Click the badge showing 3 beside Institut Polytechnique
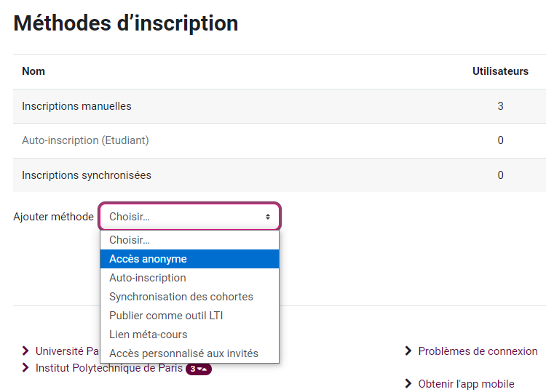The width and height of the screenshot is (546, 392). 199,369
